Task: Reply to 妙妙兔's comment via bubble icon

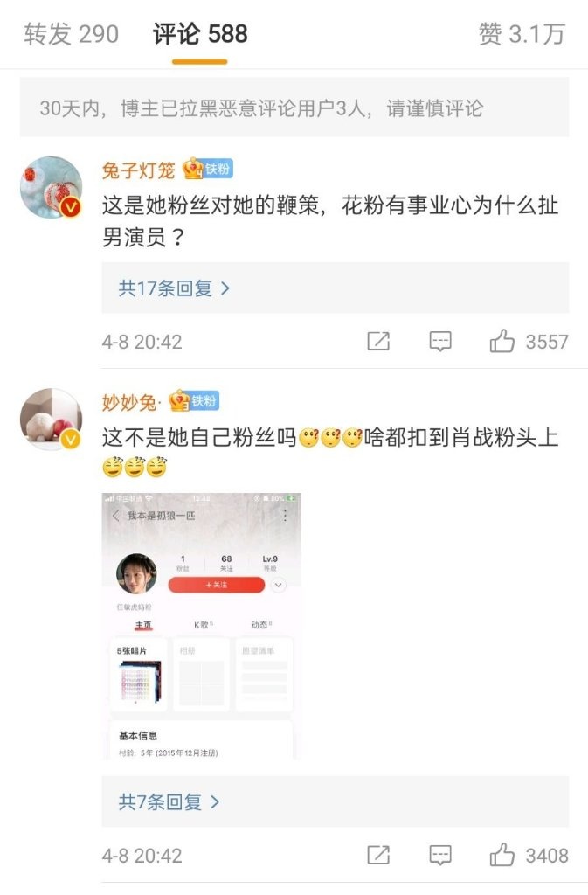Action: click(439, 855)
